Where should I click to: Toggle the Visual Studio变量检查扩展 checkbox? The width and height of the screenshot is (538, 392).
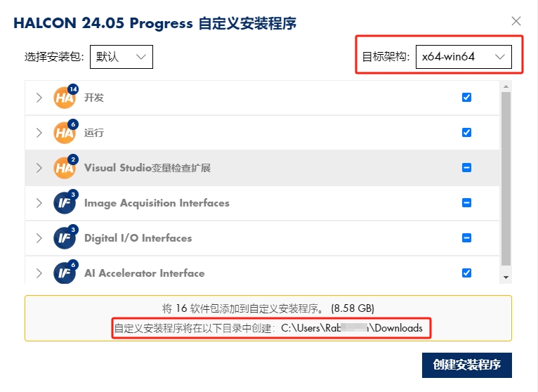(x=466, y=167)
